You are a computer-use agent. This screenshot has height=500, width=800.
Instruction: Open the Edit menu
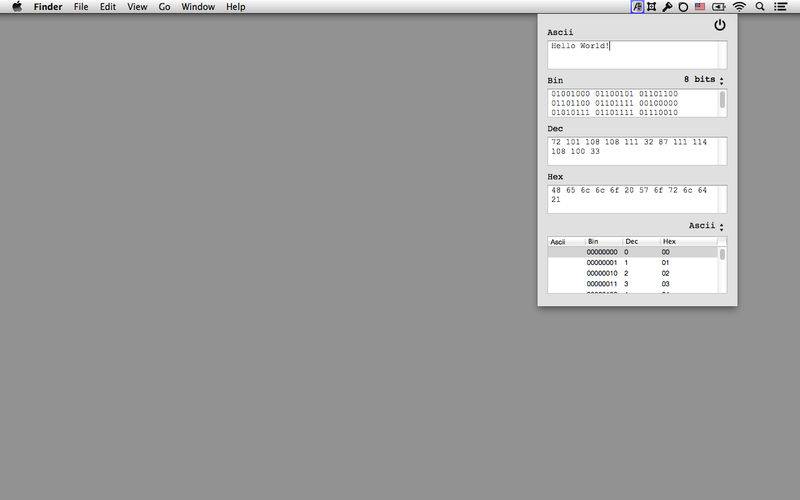108,7
